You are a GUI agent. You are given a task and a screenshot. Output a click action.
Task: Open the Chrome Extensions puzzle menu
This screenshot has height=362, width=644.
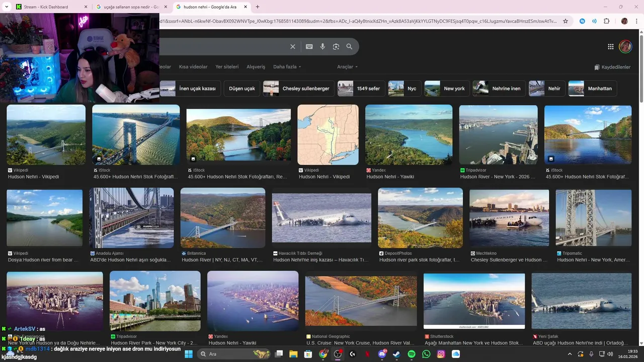607,21
